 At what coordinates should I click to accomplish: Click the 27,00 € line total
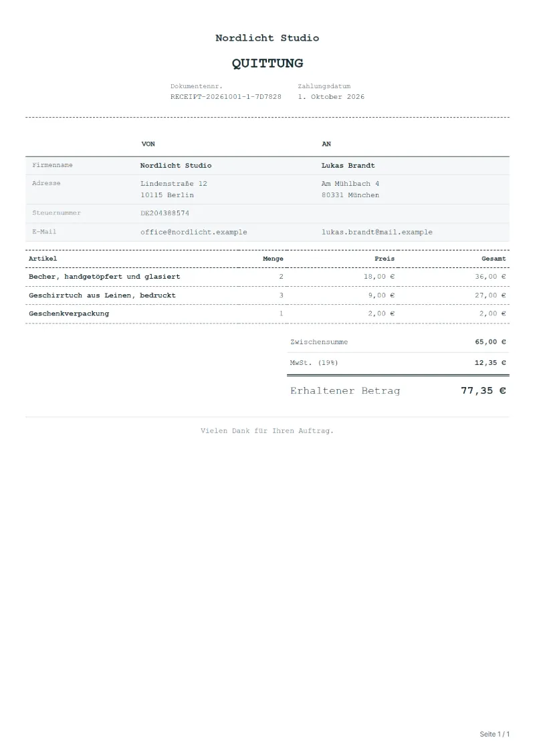tap(491, 295)
